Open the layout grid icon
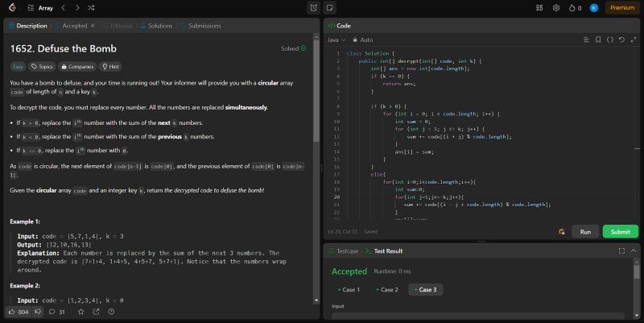Image resolution: width=644 pixels, height=323 pixels. 539,7
